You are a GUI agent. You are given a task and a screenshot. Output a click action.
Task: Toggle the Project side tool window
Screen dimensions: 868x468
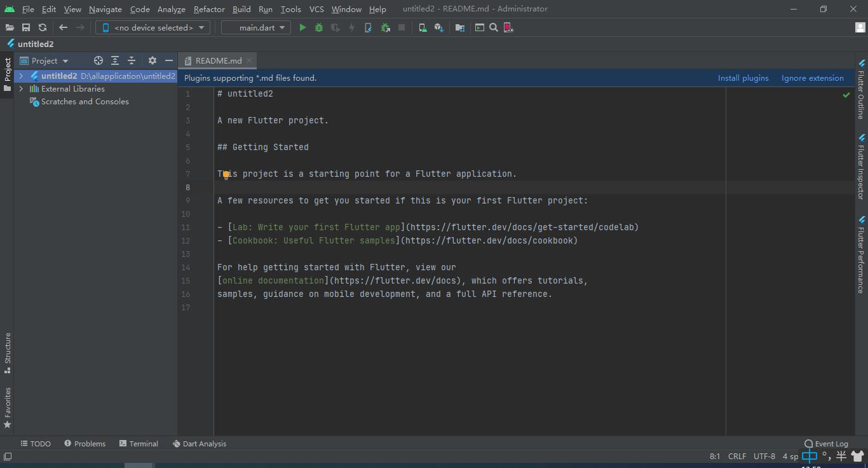point(7,74)
